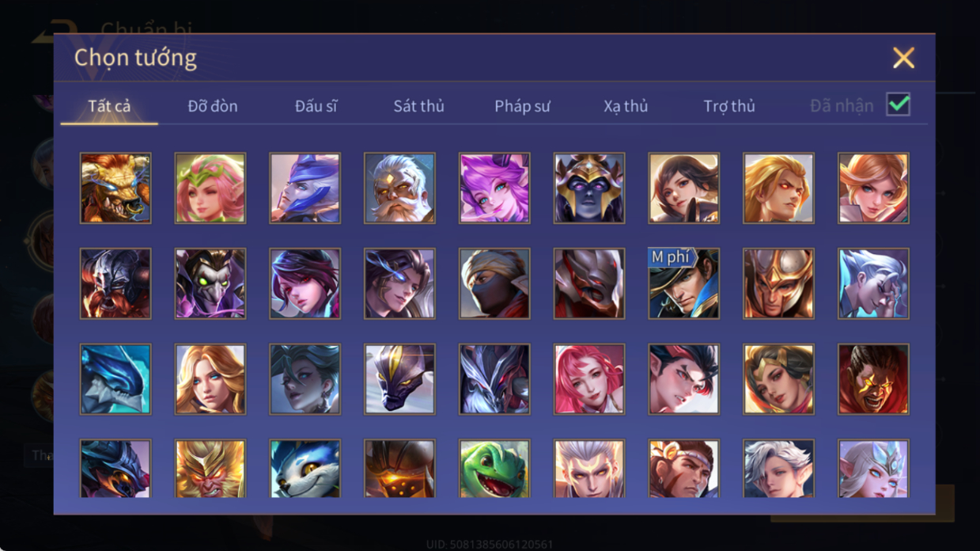Screen dimensions: 980x551
Task: Pick the orange lion beast hero
Action: point(115,188)
